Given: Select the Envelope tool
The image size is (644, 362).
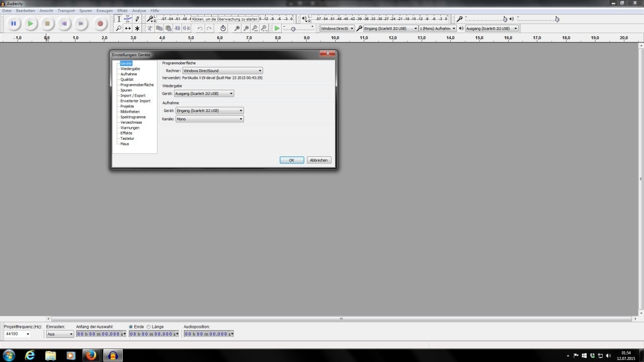Looking at the screenshot, I should point(128,19).
